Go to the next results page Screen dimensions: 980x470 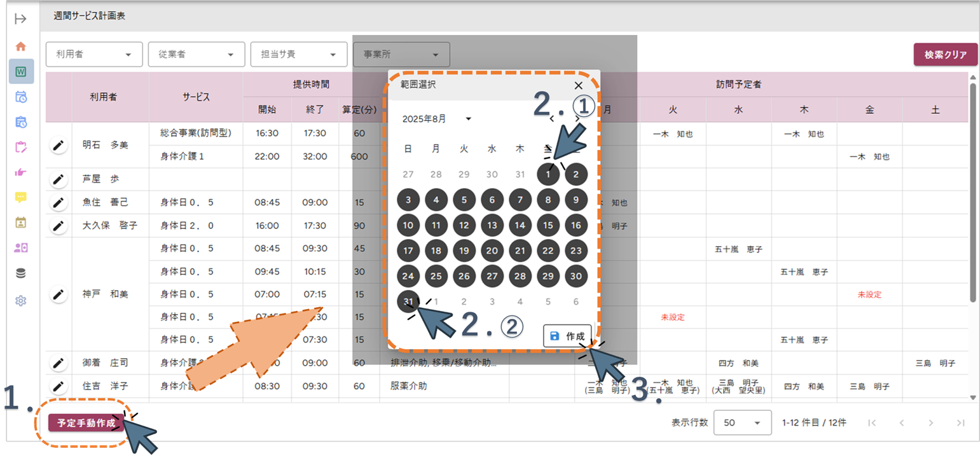(930, 423)
